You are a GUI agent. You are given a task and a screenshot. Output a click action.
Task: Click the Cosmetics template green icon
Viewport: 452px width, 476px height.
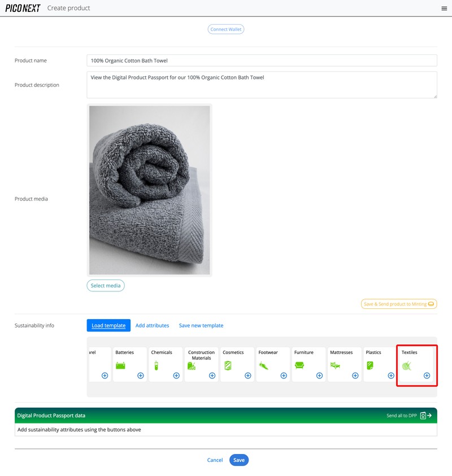228,366
